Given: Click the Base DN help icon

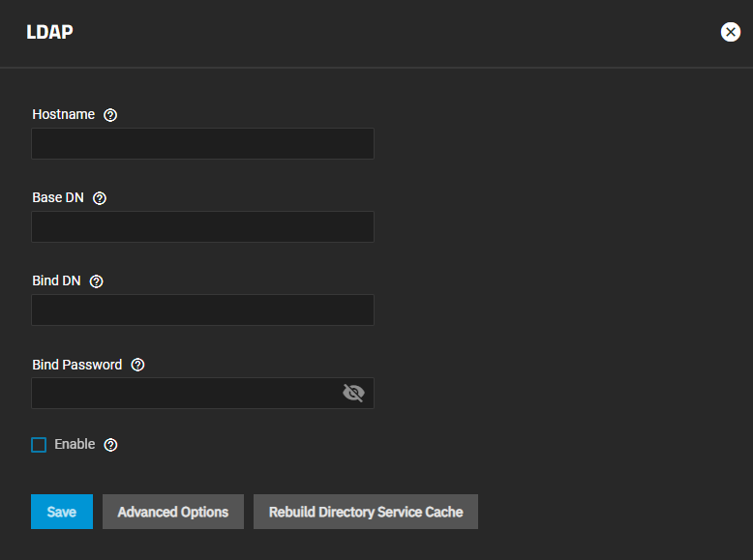Looking at the screenshot, I should click(x=100, y=198).
